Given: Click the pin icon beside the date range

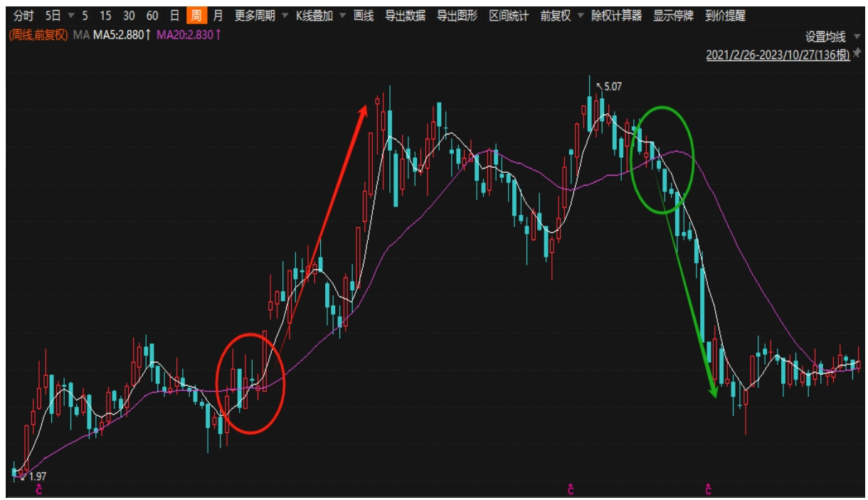Looking at the screenshot, I should (x=857, y=55).
